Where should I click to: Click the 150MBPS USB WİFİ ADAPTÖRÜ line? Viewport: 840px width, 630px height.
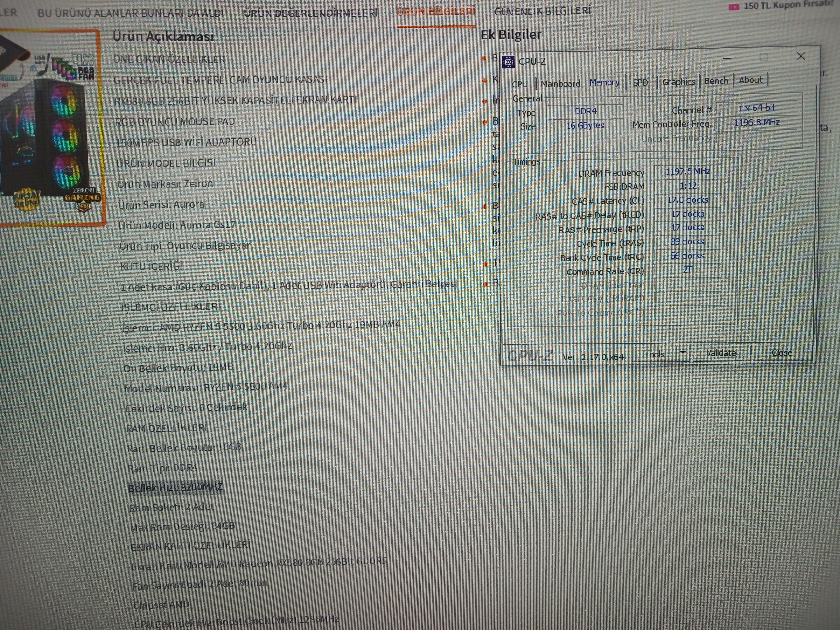coord(187,142)
